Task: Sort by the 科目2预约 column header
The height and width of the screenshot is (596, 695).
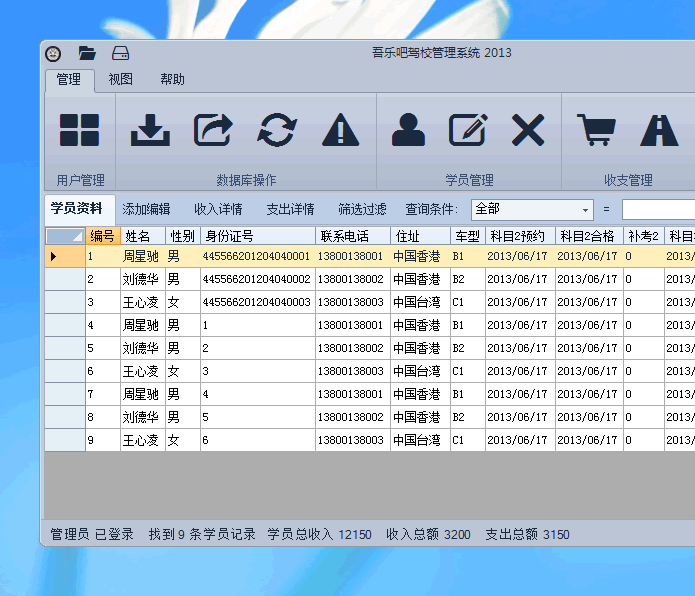Action: [520, 236]
